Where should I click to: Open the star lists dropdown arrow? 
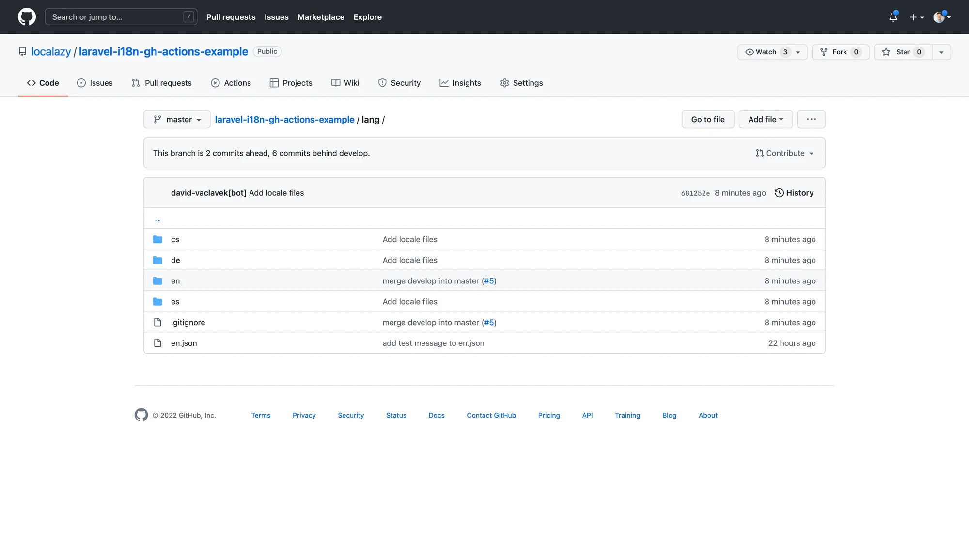click(941, 52)
